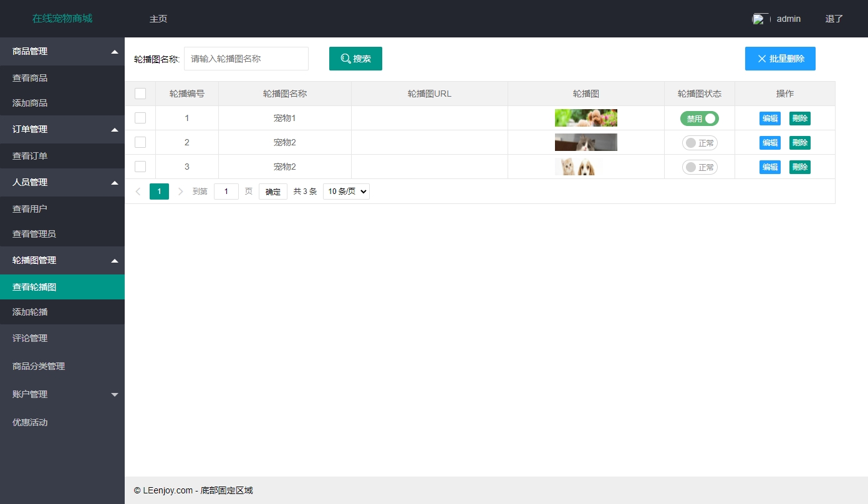Open 添加轮播 in the sidebar
Screen dimensions: 868x504
coord(62,312)
